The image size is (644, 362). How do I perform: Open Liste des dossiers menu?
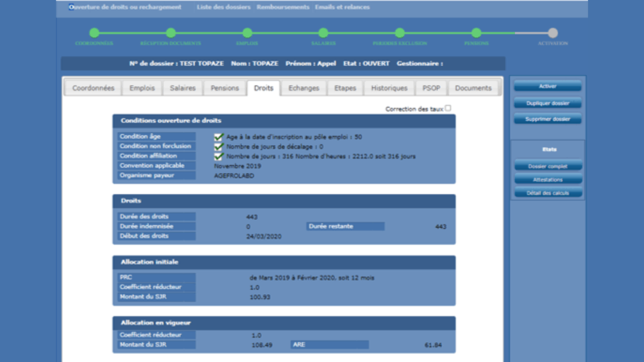223,7
